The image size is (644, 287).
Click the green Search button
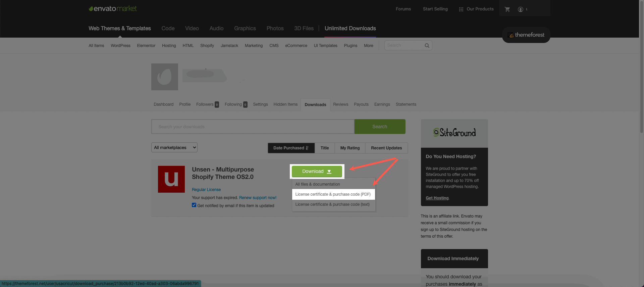380,127
